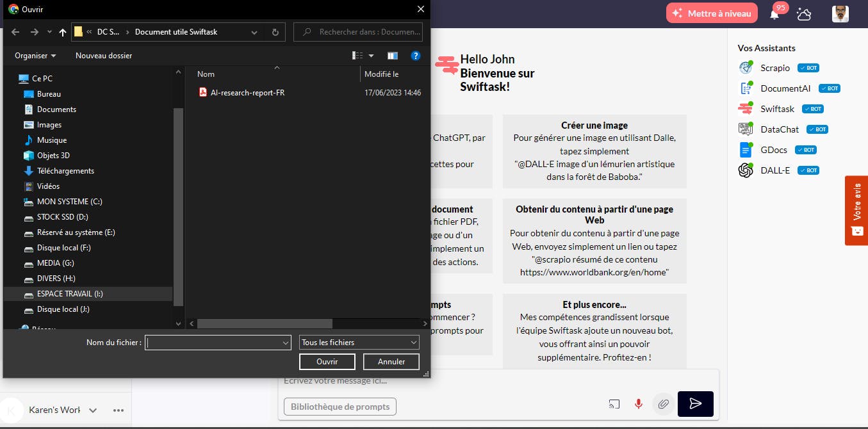Open the Organiser menu
This screenshot has width=868, height=429.
[35, 56]
